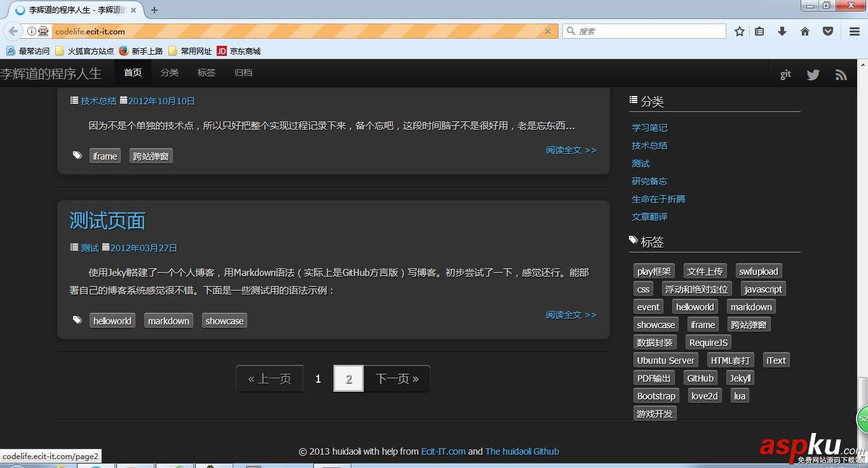Open the GitHub icon in the site header
868x468 pixels.
coord(785,74)
